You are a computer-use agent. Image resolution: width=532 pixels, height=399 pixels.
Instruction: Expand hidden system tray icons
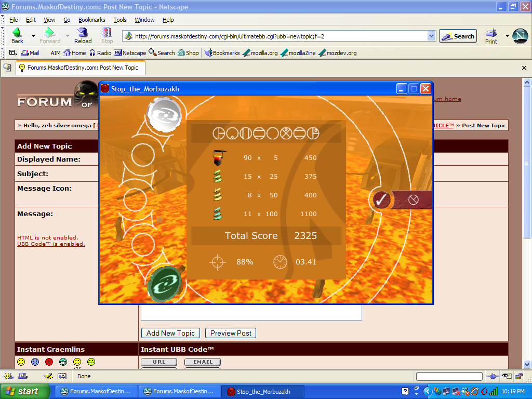point(428,392)
